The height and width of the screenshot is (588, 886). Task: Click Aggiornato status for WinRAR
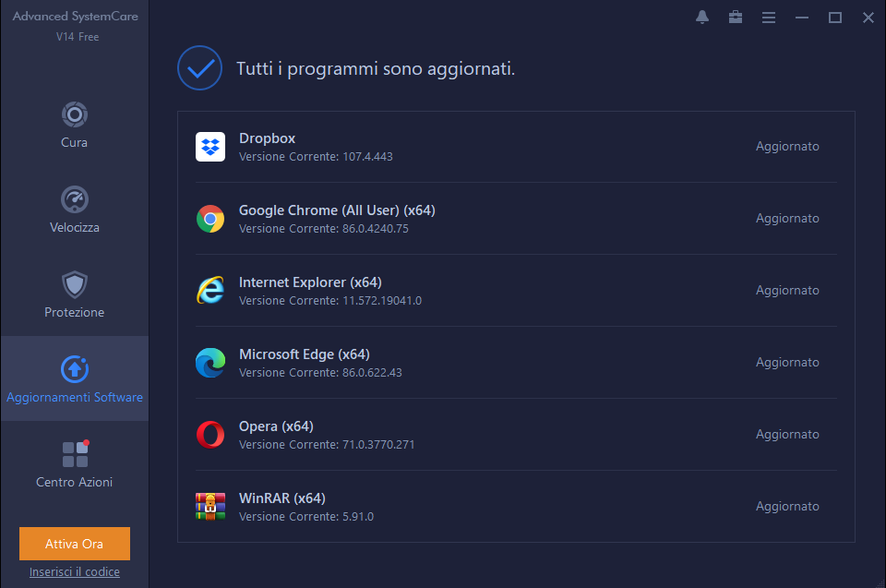tap(787, 506)
